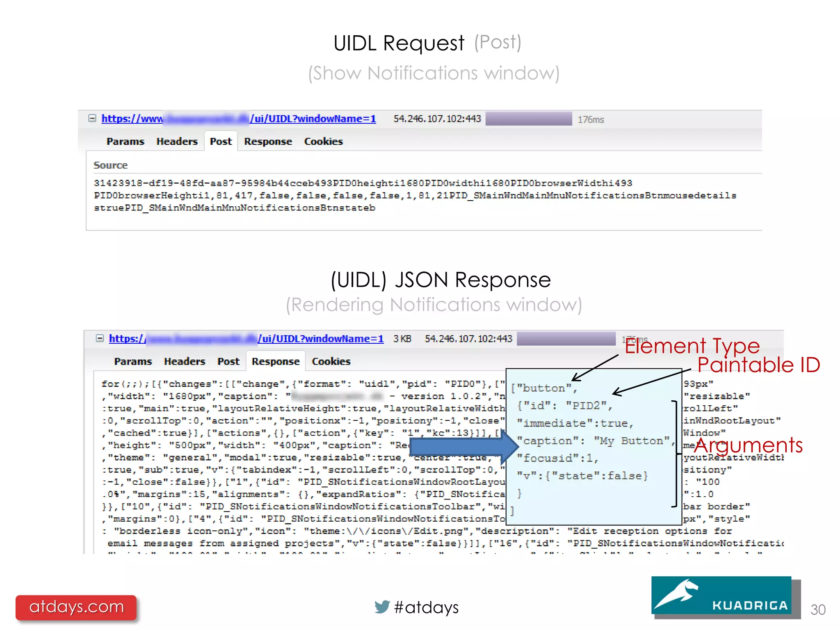
Task: Switch to the Post tab in first request
Action: coord(221,142)
